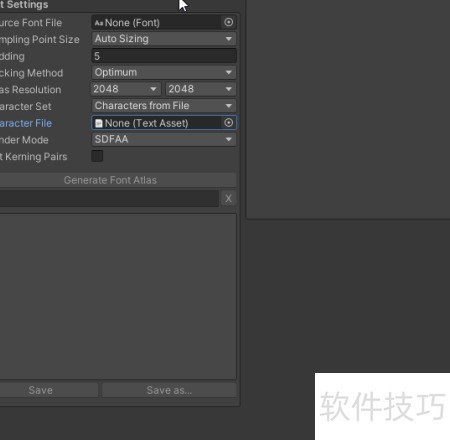
Task: Click the Character File label
Action: 26,123
